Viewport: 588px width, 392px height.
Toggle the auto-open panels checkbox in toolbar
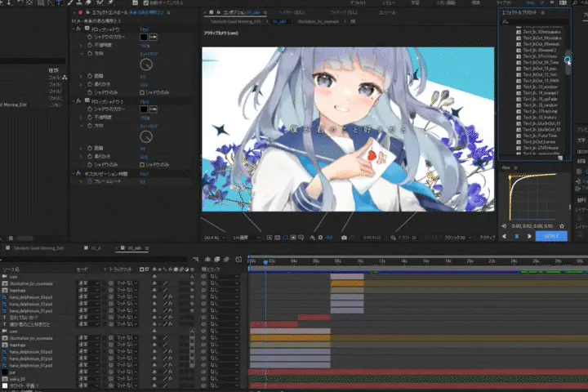pos(146,3)
